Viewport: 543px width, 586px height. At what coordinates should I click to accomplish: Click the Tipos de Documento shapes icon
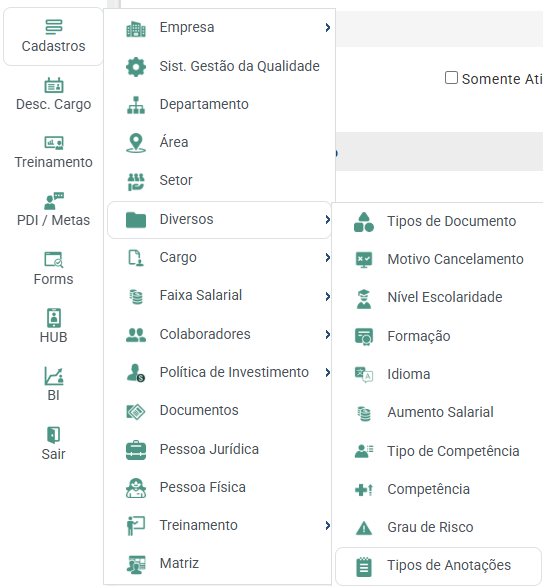click(x=364, y=222)
